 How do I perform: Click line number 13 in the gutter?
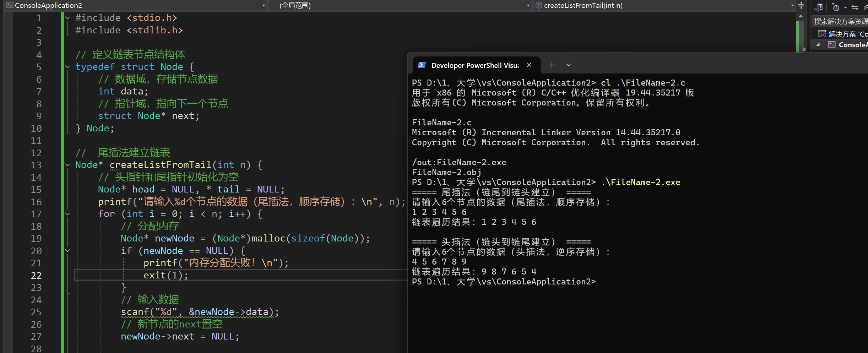click(x=36, y=165)
